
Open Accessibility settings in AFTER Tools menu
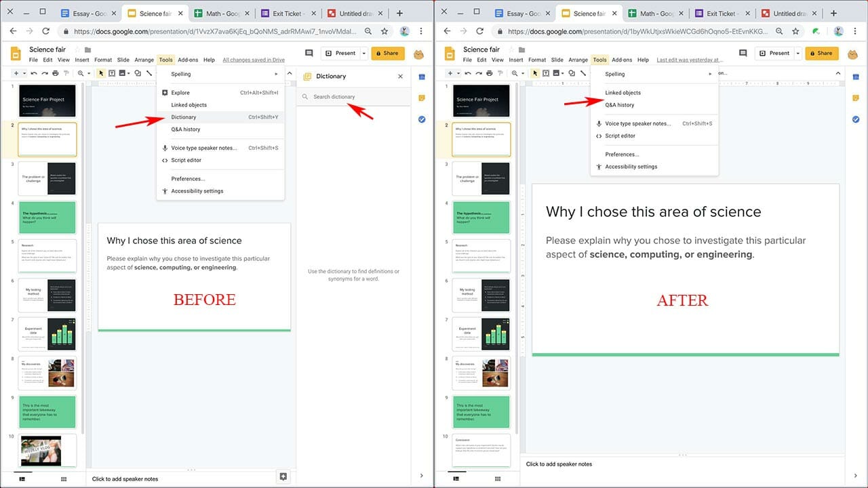[654, 167]
